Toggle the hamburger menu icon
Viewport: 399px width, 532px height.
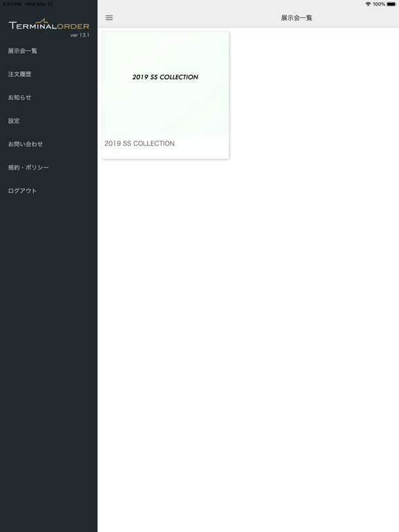(109, 17)
